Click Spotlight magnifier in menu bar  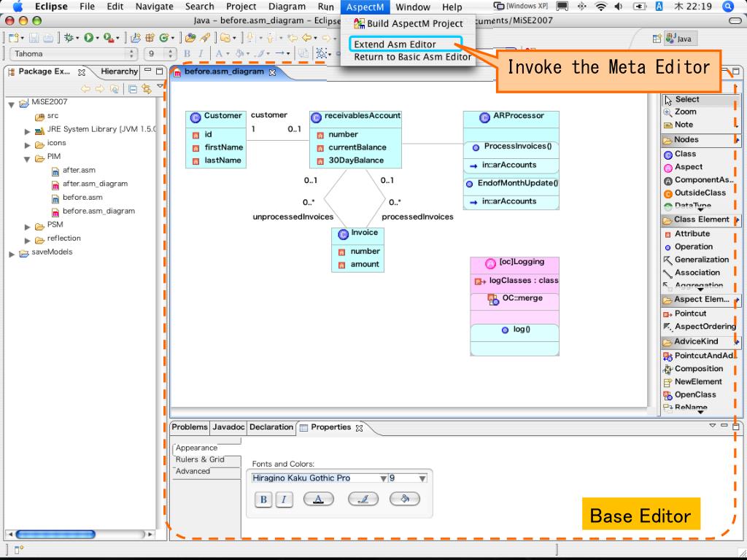tap(728, 7)
